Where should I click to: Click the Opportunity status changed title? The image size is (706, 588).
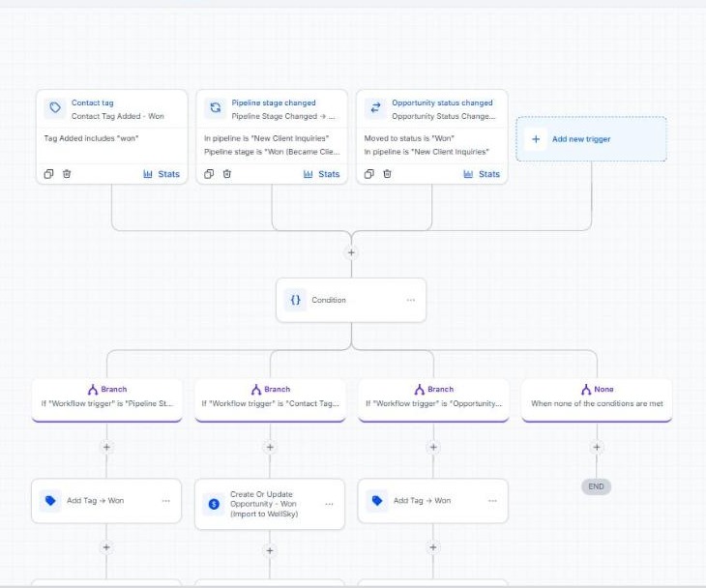442,103
